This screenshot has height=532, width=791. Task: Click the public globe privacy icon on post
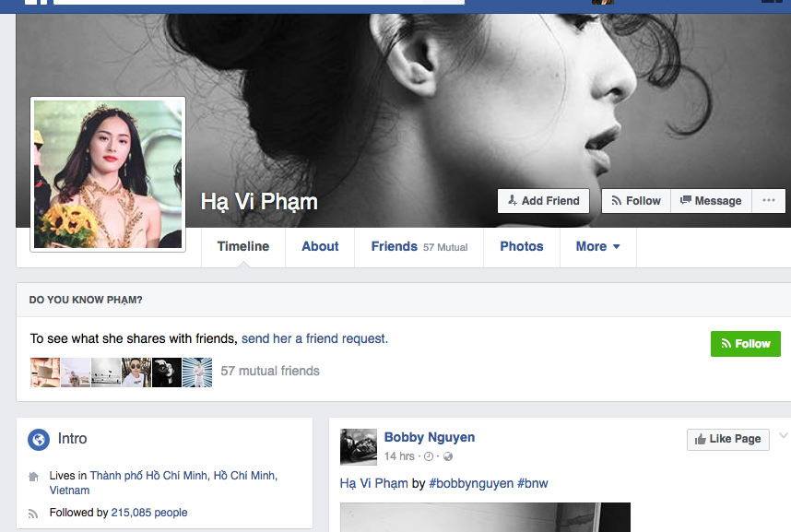[x=448, y=456]
